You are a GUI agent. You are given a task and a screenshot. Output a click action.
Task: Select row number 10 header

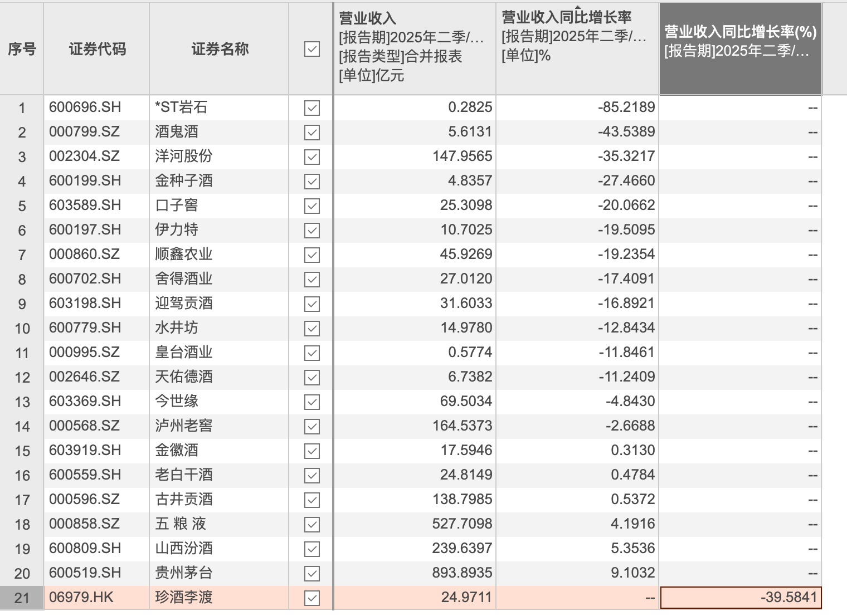click(22, 328)
